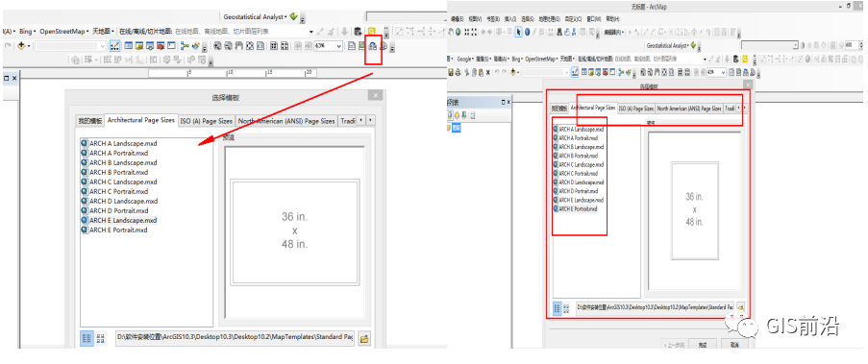Image resolution: width=868 pixels, height=364 pixels.
Task: Click the Identify blue info icon
Action: coord(527,32)
